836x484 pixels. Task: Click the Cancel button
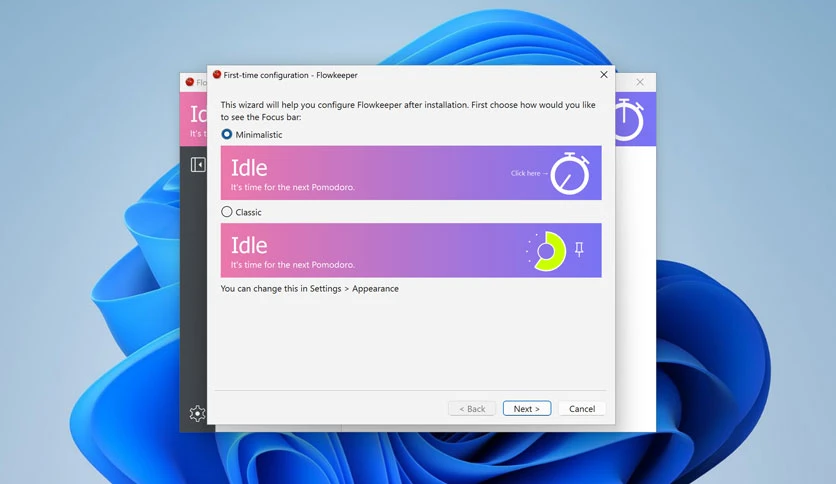tap(582, 408)
